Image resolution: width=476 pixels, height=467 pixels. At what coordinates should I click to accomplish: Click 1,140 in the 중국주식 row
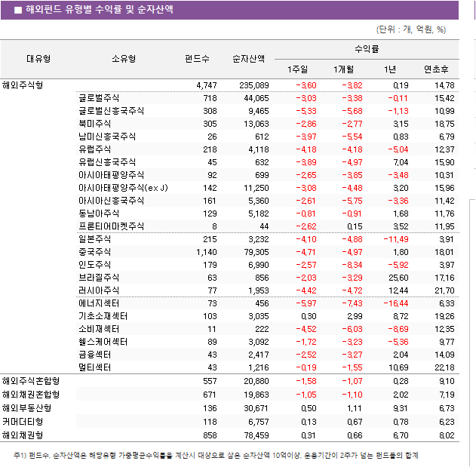207,252
